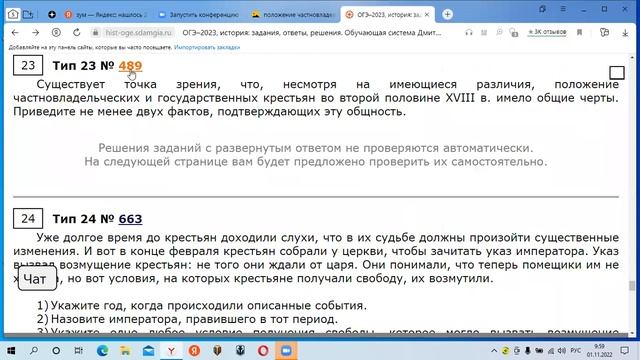Open the Yandex home button beside the refresh icon
The image size is (640, 360).
click(56, 33)
